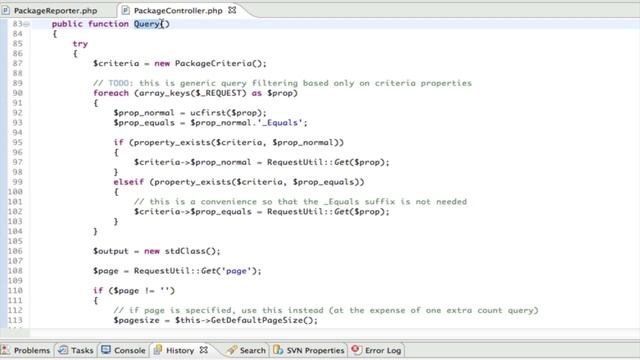The height and width of the screenshot is (360, 640).
Task: Select the History view tab
Action: [x=180, y=350]
